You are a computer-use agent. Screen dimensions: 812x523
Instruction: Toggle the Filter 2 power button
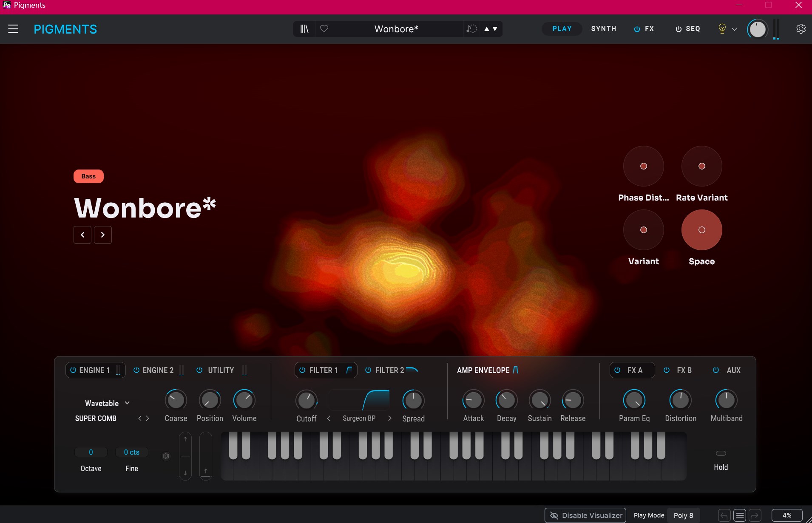coord(368,370)
